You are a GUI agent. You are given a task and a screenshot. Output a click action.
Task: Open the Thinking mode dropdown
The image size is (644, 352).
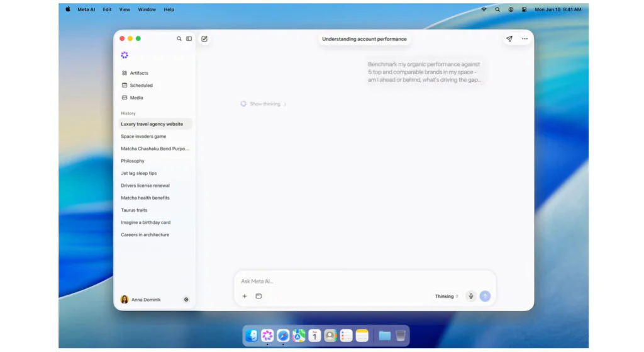447,297
